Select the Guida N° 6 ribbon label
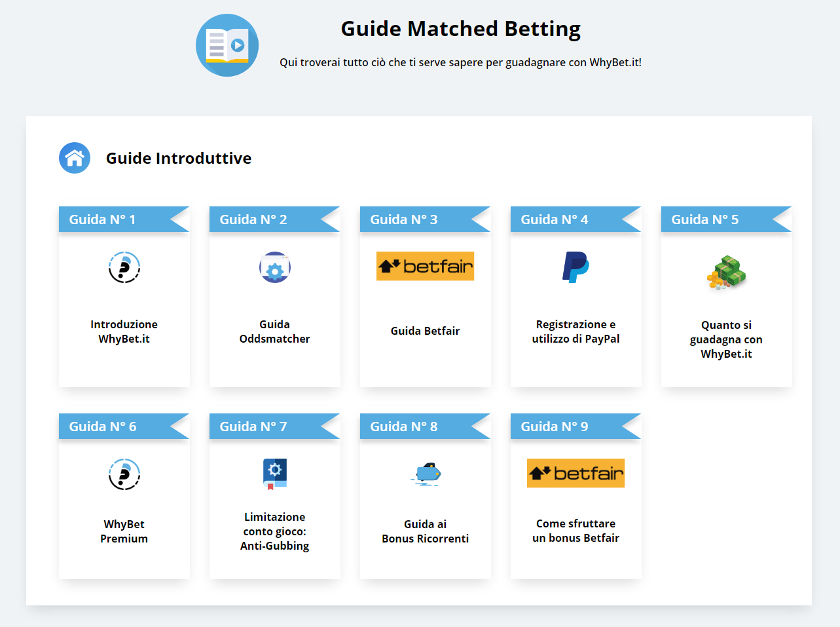 click(x=103, y=427)
